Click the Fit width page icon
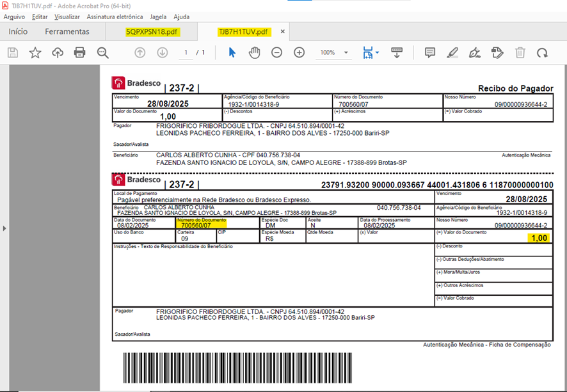Screen dimensions: 567x392 pyautogui.click(x=368, y=52)
